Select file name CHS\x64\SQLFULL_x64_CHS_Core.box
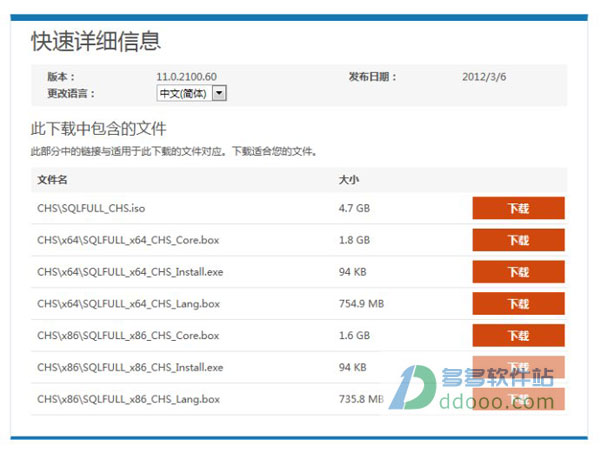 128,240
